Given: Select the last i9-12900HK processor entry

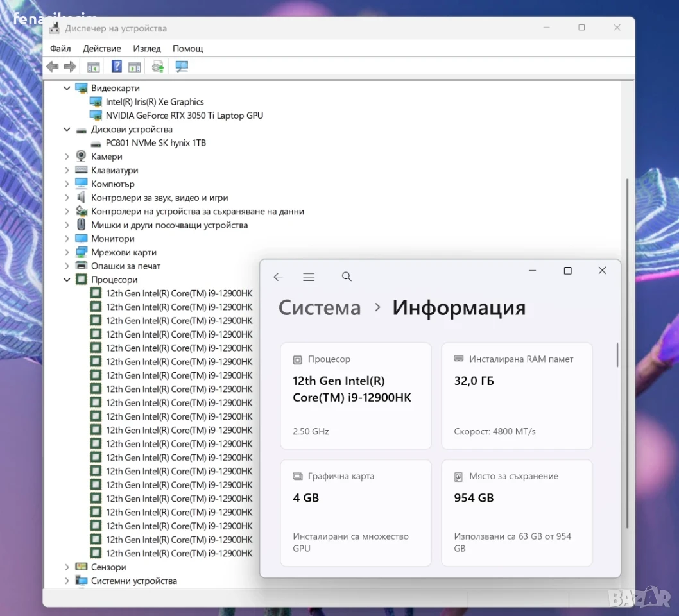Looking at the screenshot, I should (x=179, y=553).
